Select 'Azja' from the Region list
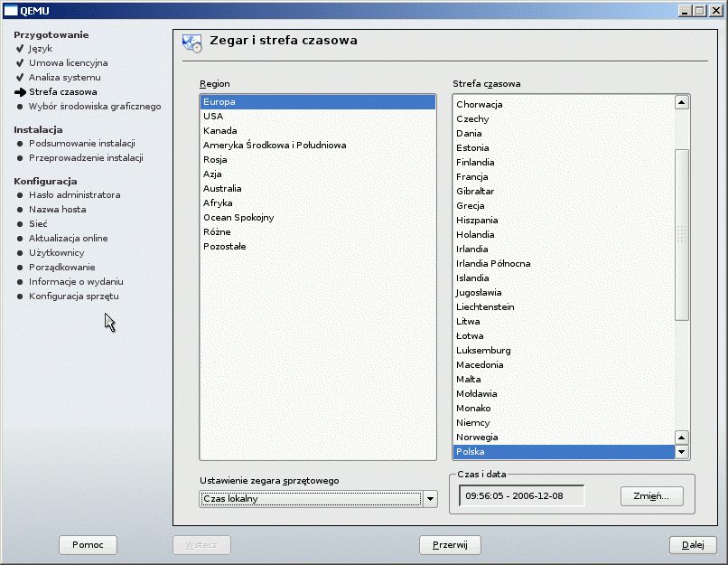728x565 pixels. pyautogui.click(x=212, y=174)
